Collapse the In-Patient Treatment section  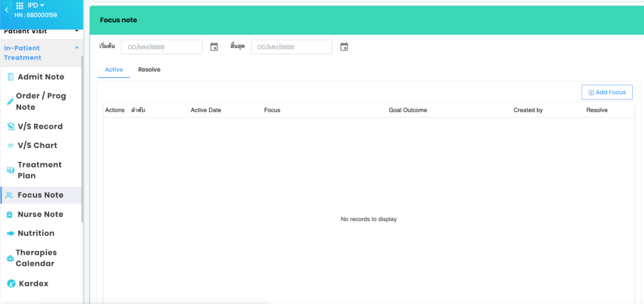coord(76,47)
